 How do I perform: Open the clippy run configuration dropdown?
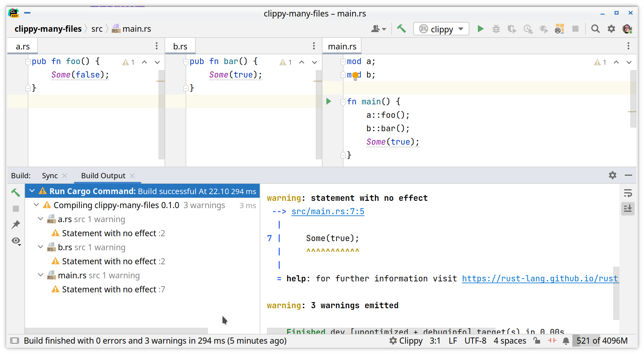[461, 29]
